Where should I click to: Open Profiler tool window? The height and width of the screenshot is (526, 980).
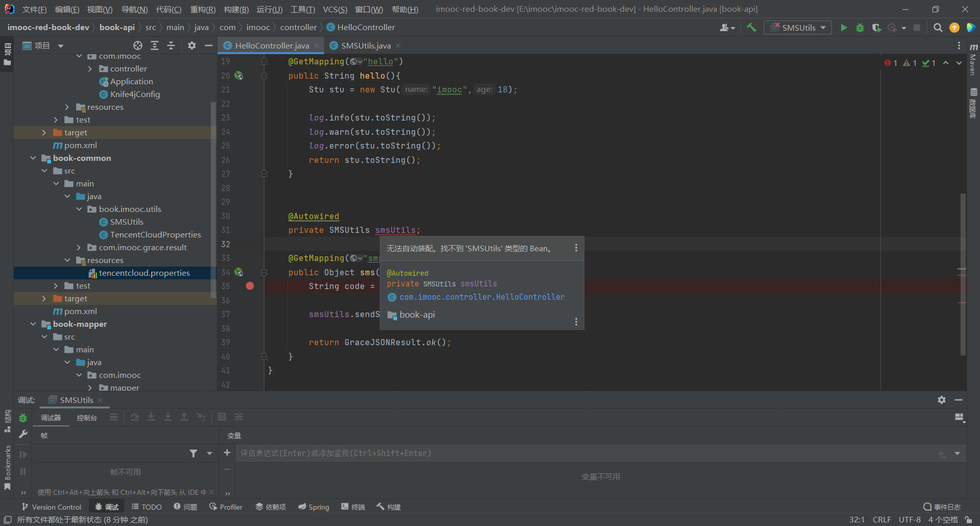226,507
